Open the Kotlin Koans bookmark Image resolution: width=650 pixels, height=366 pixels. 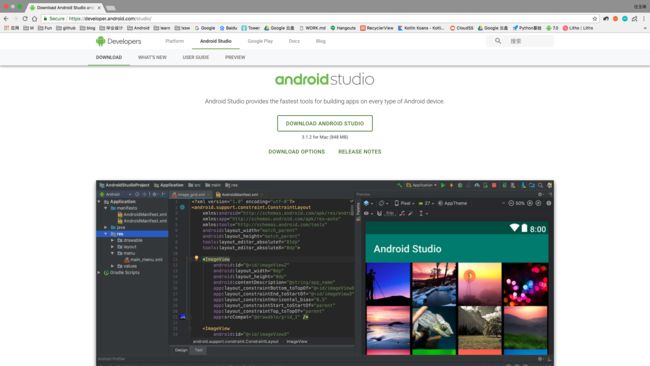[421, 28]
